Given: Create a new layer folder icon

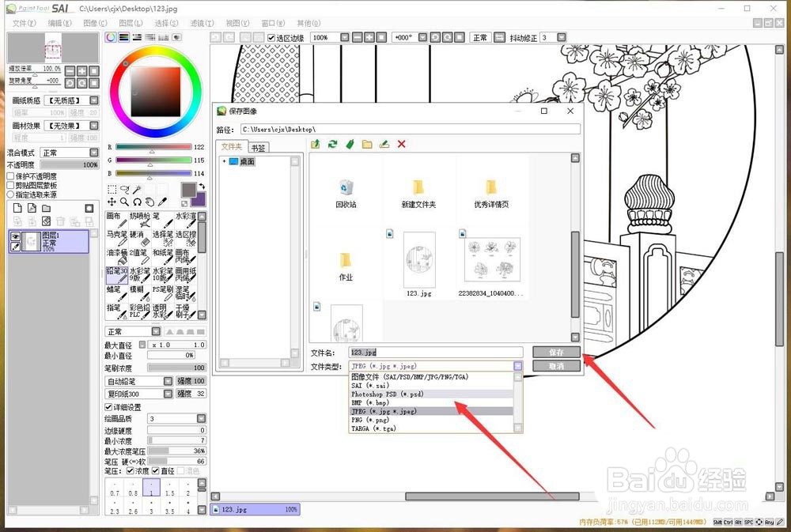Looking at the screenshot, I should [x=47, y=208].
